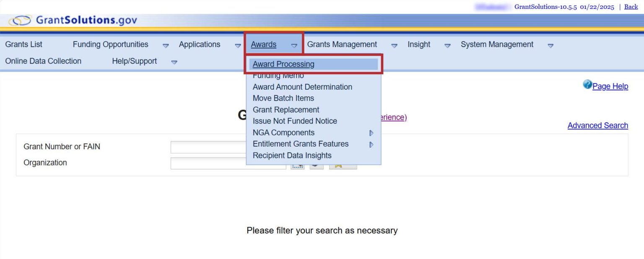This screenshot has width=644, height=259.
Task: Select Award Processing from the Awards menu
Action: pyautogui.click(x=283, y=64)
